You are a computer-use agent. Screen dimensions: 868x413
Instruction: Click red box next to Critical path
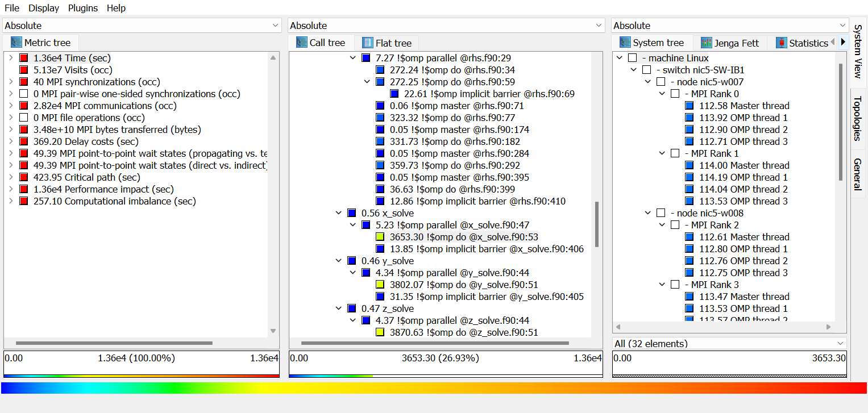(23, 177)
